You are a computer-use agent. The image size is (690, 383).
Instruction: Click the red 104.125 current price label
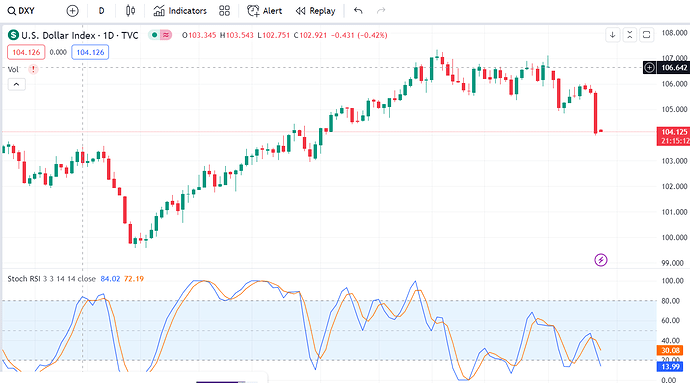(x=673, y=136)
